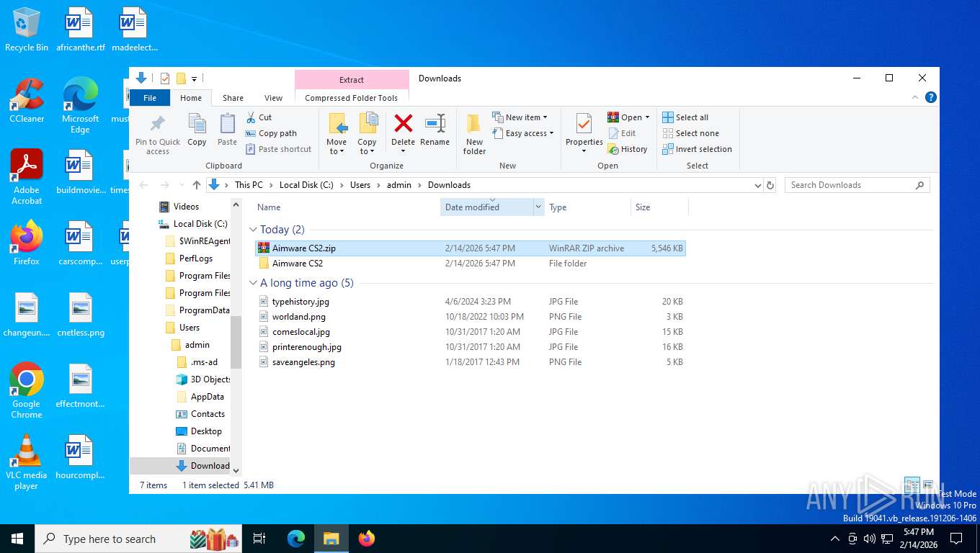
Task: Open CCleaner desktop shortcut
Action: coord(27,101)
